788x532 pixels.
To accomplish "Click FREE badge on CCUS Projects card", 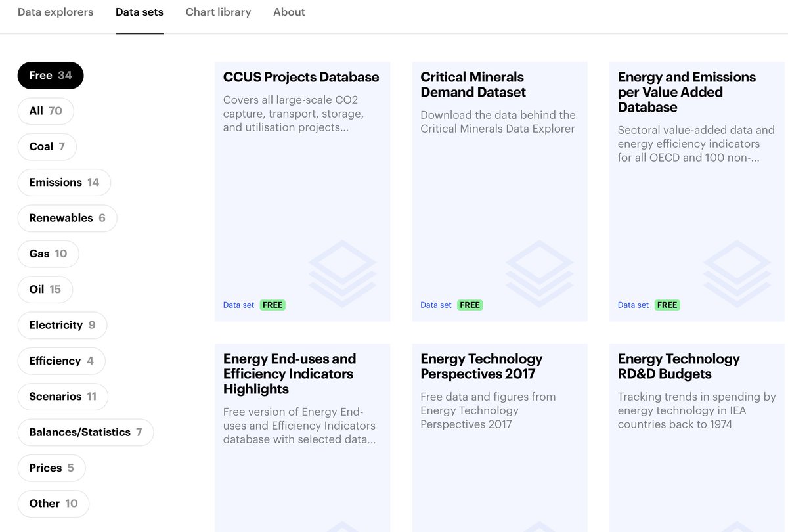I will click(x=273, y=305).
